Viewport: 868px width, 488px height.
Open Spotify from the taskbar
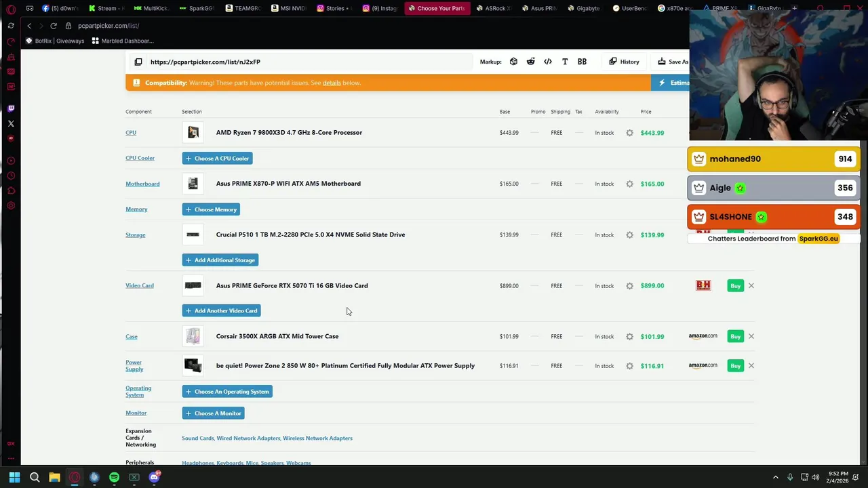(x=114, y=477)
